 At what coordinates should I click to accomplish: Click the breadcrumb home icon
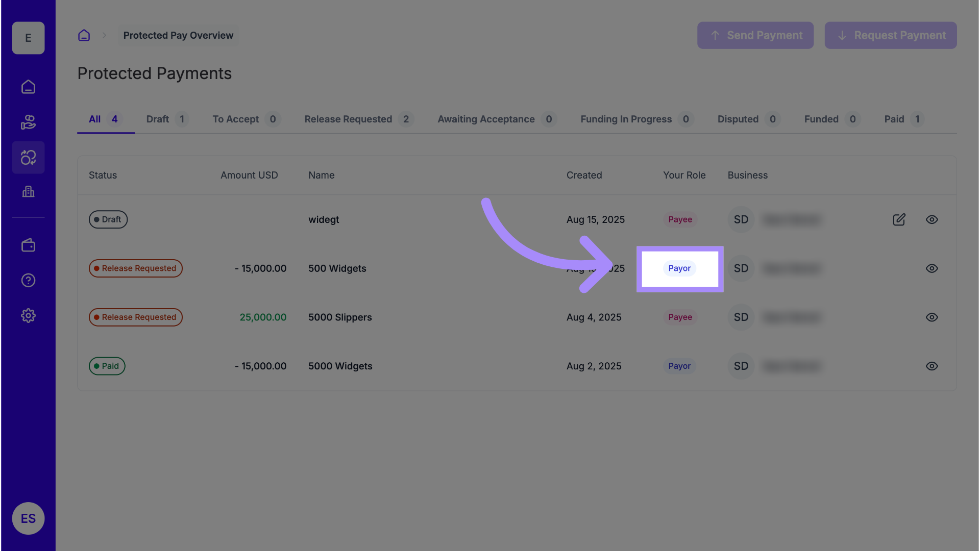[84, 35]
